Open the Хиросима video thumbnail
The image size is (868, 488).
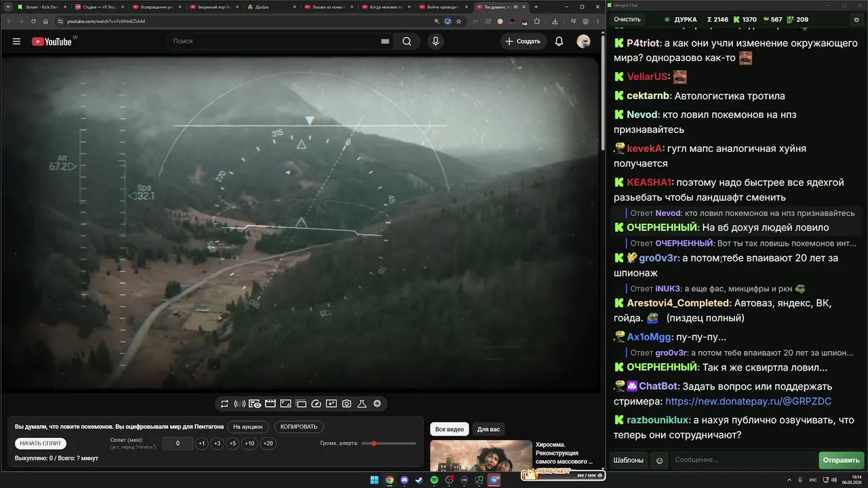(481, 455)
